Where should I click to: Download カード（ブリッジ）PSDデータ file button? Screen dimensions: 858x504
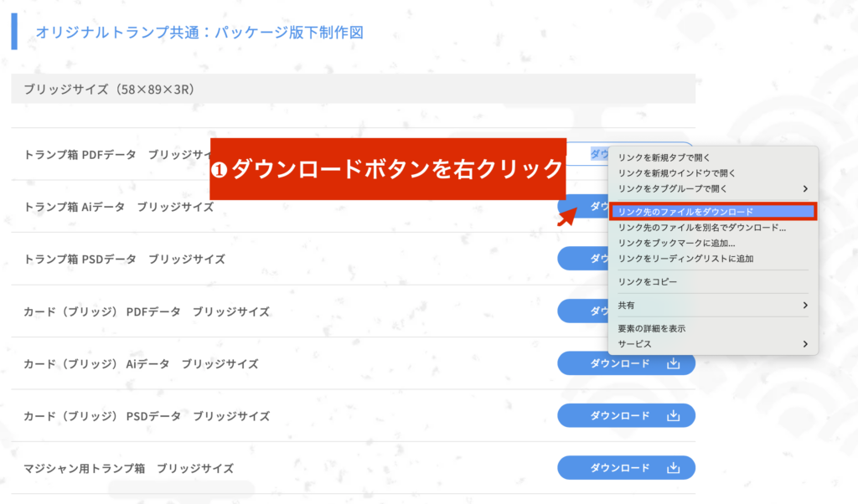[x=626, y=415]
